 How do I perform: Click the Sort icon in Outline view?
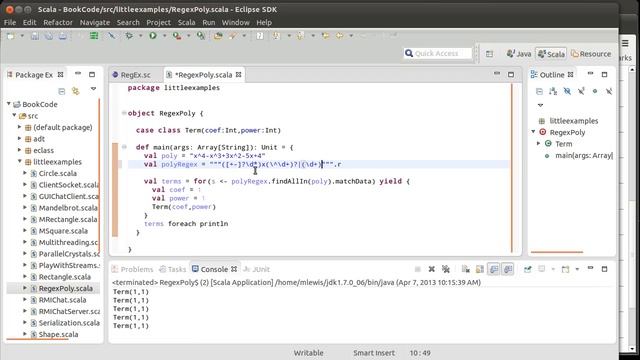553,91
